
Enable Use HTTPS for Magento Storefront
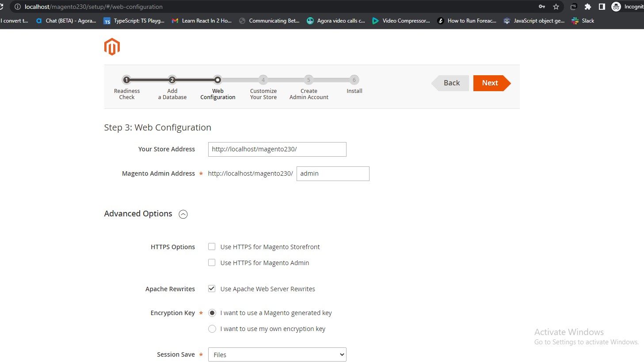pos(212,246)
